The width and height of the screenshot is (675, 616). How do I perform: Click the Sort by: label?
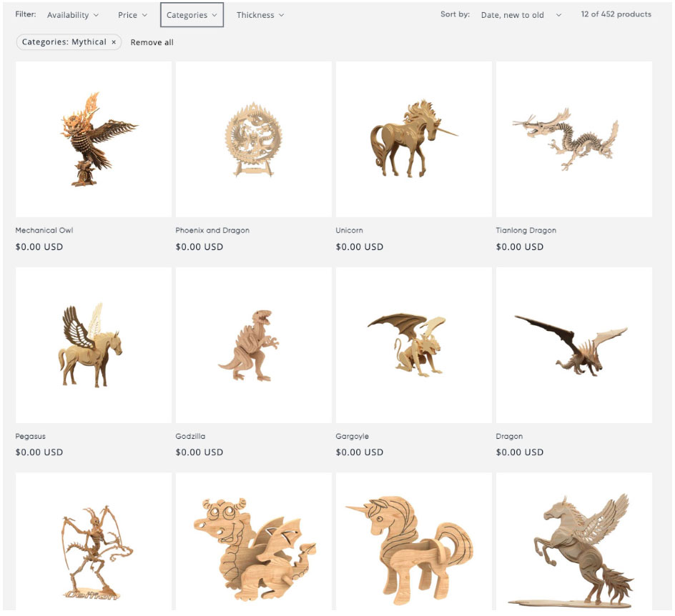(455, 14)
